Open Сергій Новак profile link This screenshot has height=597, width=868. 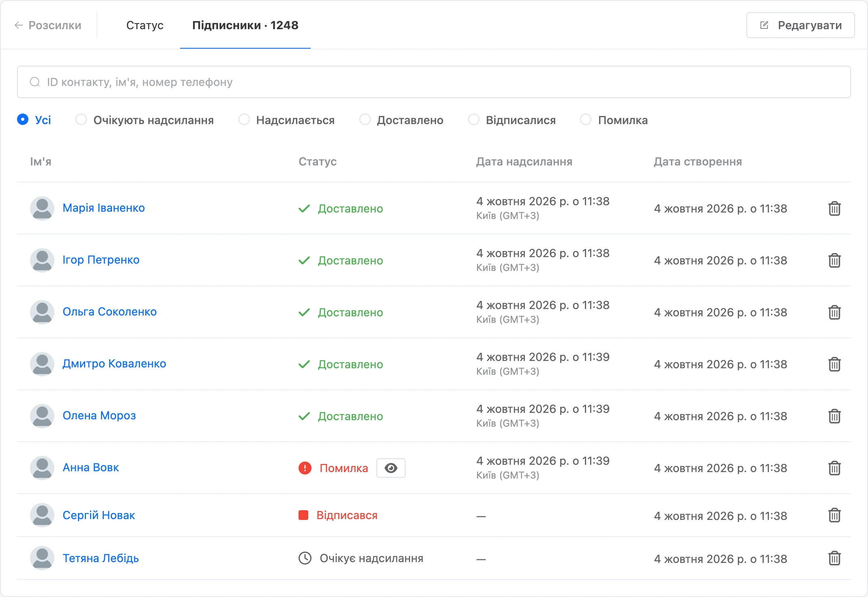99,515
